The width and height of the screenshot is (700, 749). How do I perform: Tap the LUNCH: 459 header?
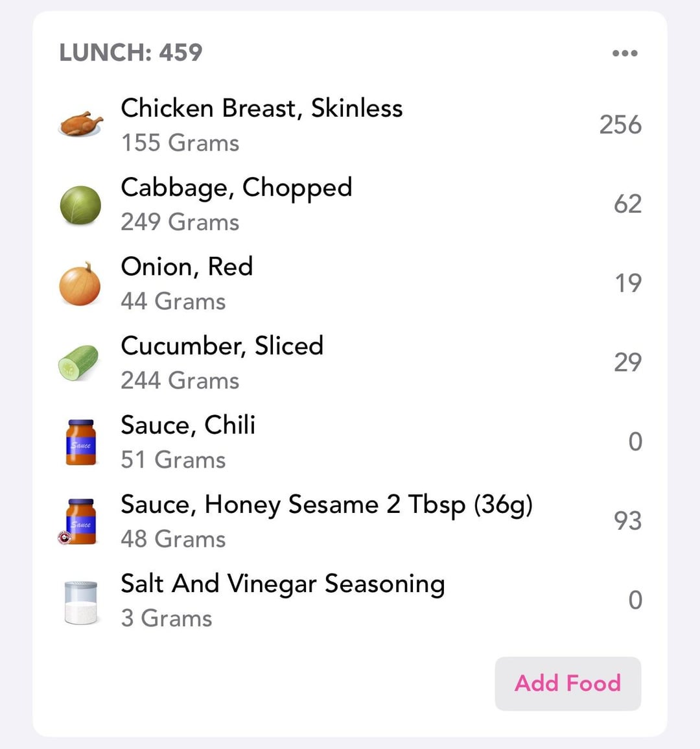tap(131, 53)
